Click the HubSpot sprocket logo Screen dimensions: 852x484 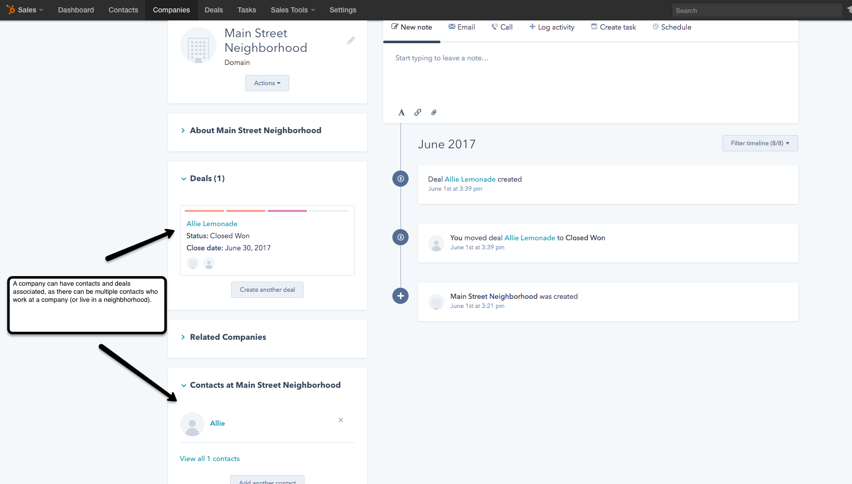pos(10,9)
